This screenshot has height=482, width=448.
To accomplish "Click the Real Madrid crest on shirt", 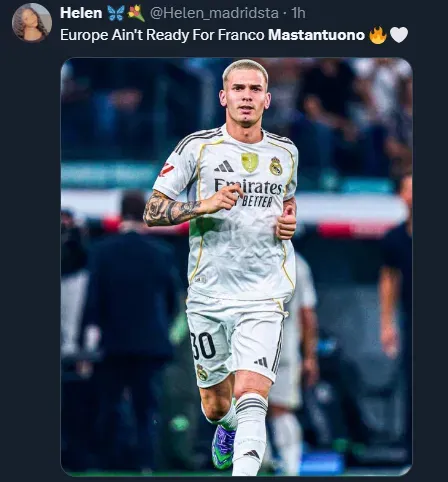I will click(x=276, y=166).
